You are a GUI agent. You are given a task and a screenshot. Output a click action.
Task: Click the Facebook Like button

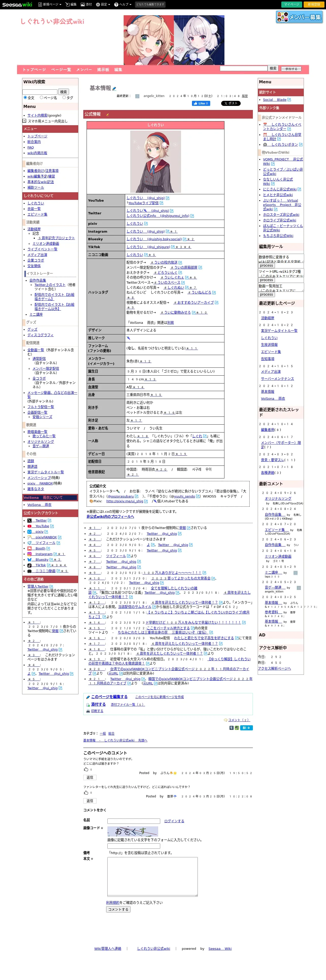[201, 103]
